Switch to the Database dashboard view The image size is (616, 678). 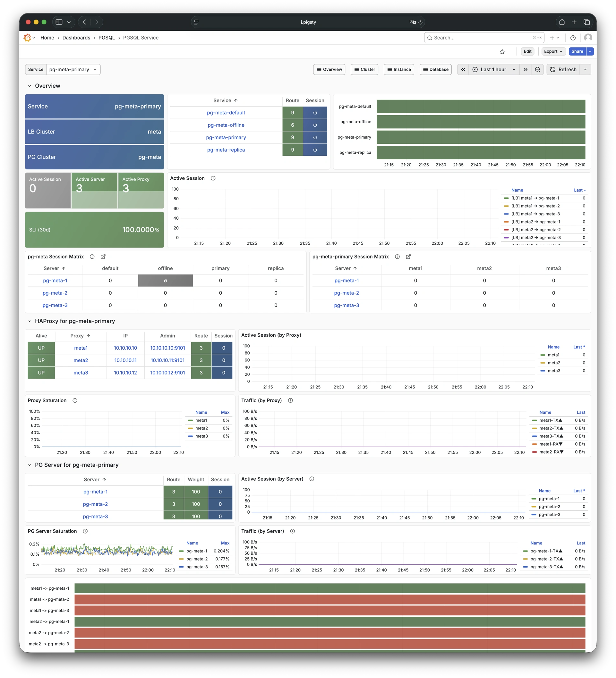[x=436, y=69]
